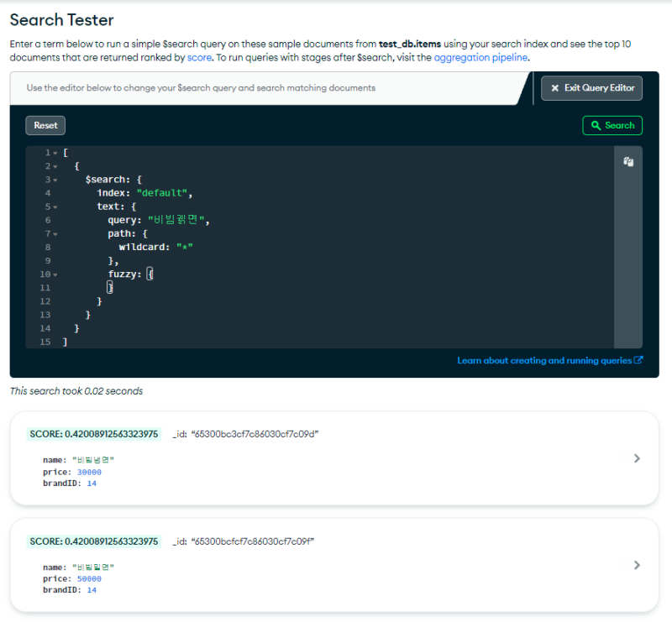Viewport: 672px width, 622px height.
Task: Click the wildcard "*" value on line 8
Action: (x=185, y=247)
